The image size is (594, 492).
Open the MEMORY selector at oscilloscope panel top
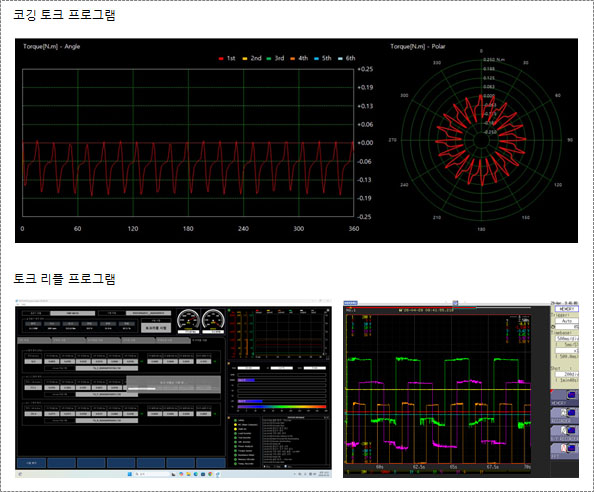[x=566, y=309]
